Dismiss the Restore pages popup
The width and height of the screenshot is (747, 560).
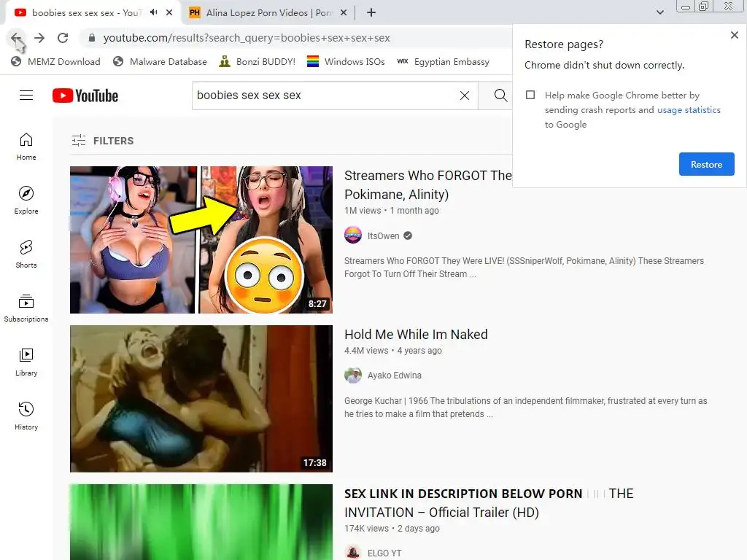click(x=734, y=35)
